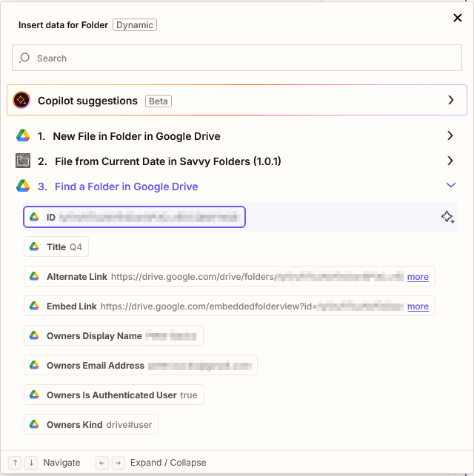
Task: Click the Copilot suggestions orange icon
Action: coord(21,100)
